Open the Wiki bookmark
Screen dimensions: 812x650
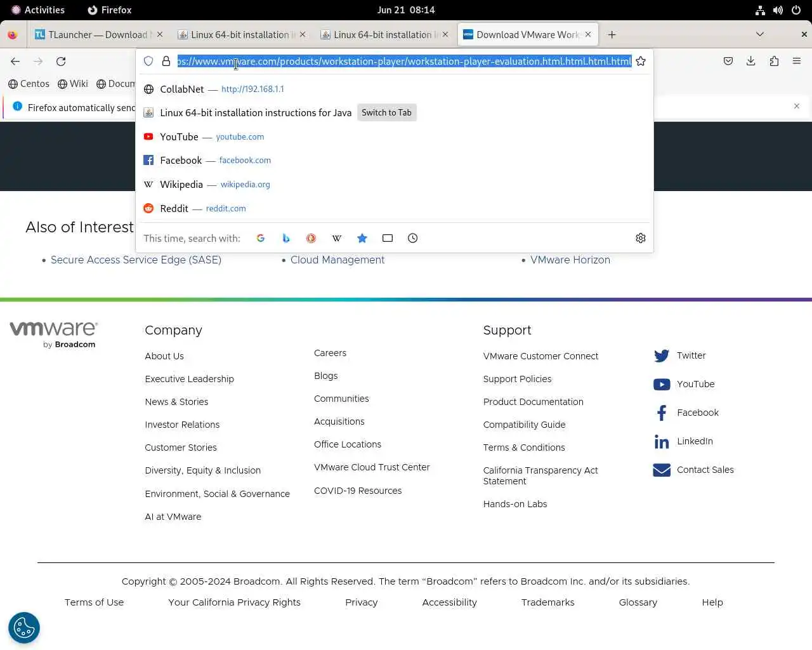click(73, 84)
